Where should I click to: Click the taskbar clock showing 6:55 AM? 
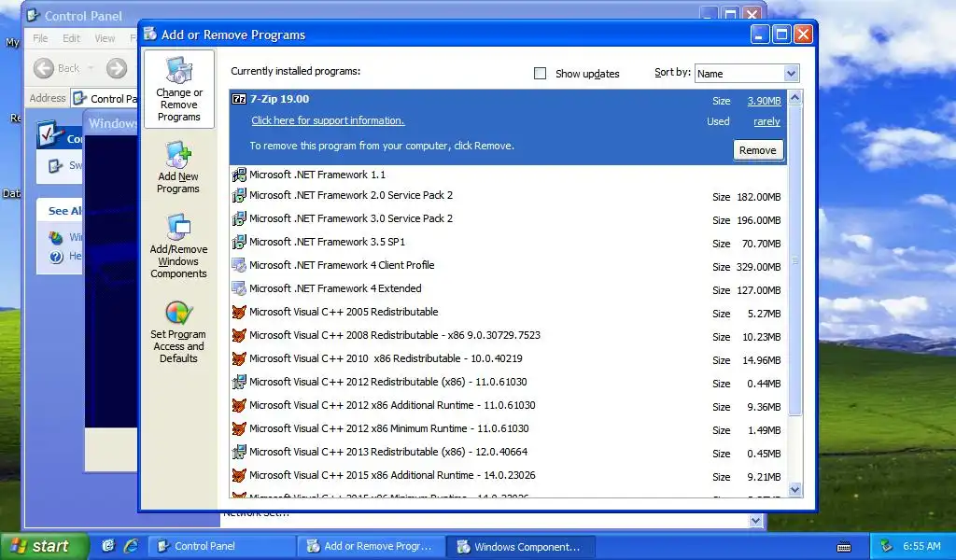pos(921,546)
